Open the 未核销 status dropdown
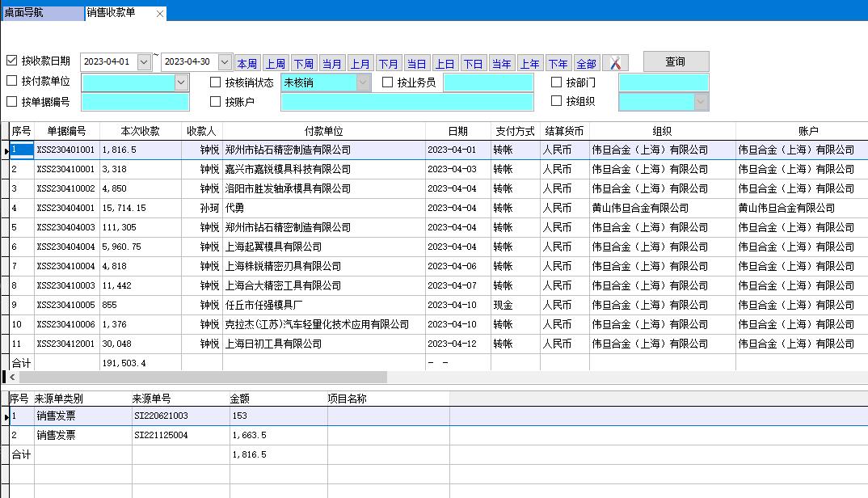 364,82
